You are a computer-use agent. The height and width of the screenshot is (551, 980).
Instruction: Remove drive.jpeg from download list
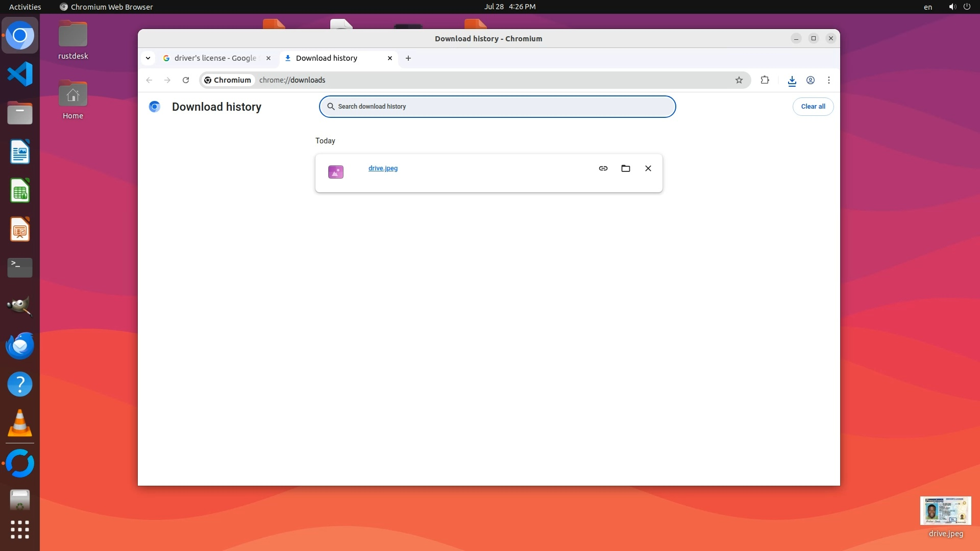tap(648, 168)
